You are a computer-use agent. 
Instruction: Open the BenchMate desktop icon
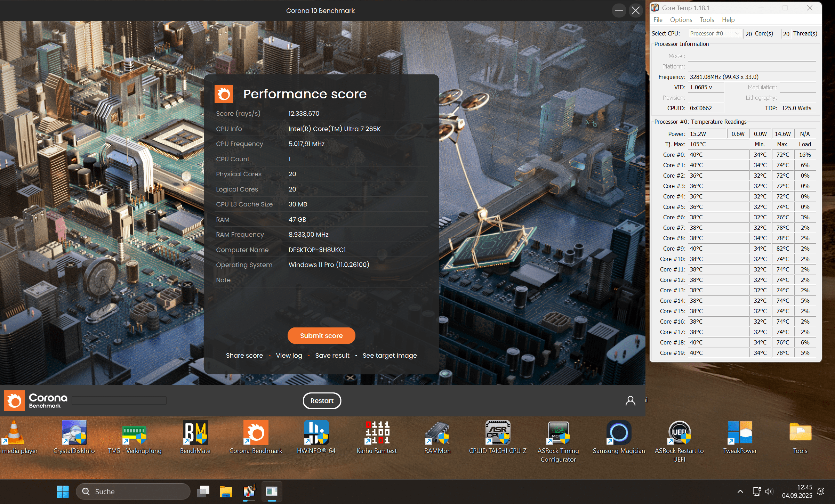coord(195,433)
